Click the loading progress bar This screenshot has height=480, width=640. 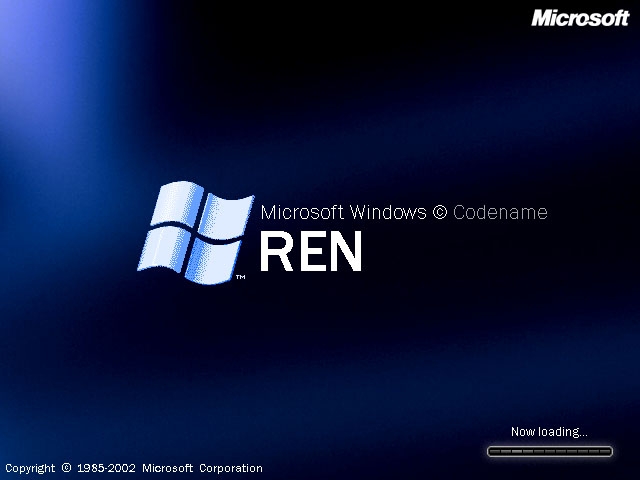click(549, 452)
